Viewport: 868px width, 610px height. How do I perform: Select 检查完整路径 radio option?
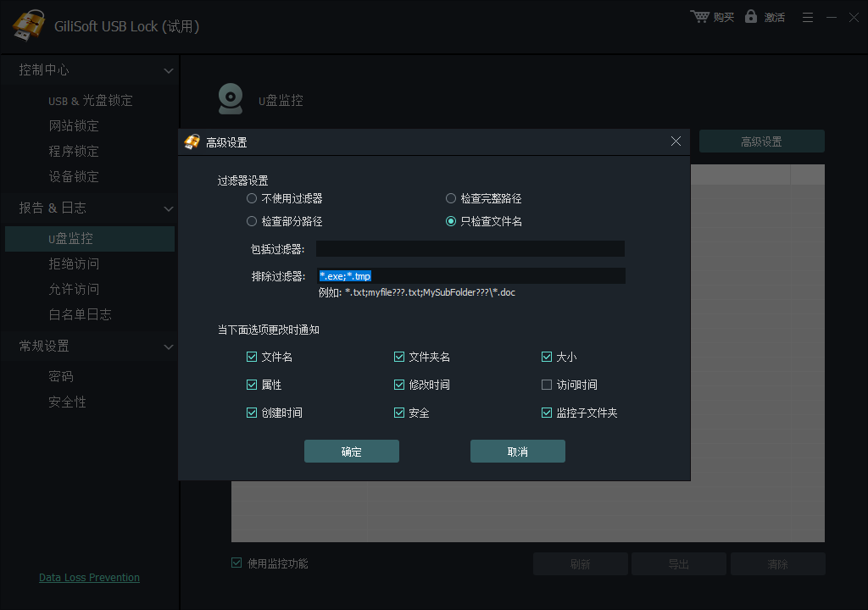pyautogui.click(x=451, y=198)
